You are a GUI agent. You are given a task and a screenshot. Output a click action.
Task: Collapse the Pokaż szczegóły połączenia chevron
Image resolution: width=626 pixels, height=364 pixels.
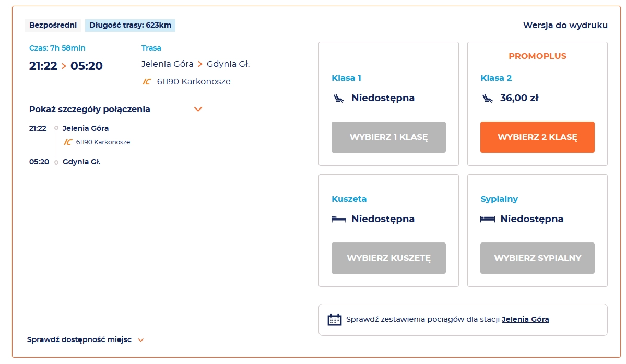pyautogui.click(x=198, y=110)
